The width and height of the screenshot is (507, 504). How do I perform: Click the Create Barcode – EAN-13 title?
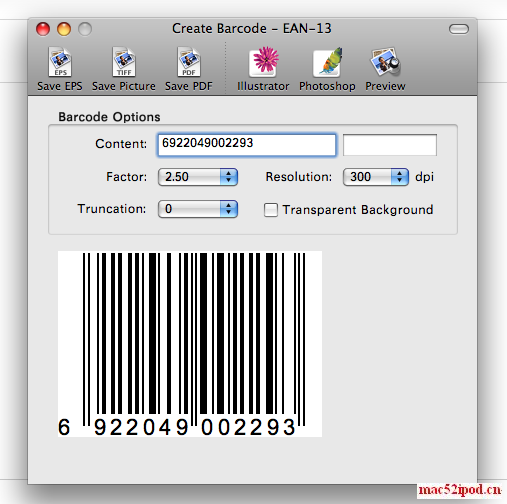coord(252,29)
